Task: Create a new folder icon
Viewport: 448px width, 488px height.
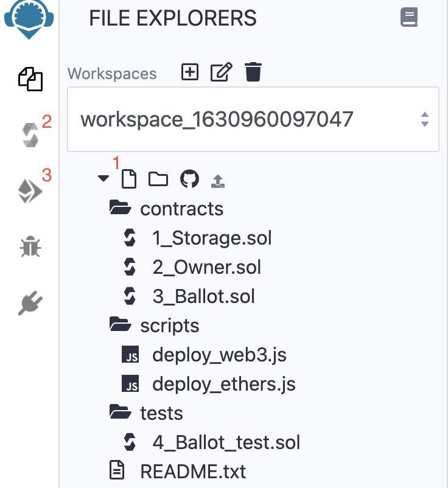Action: [x=158, y=179]
